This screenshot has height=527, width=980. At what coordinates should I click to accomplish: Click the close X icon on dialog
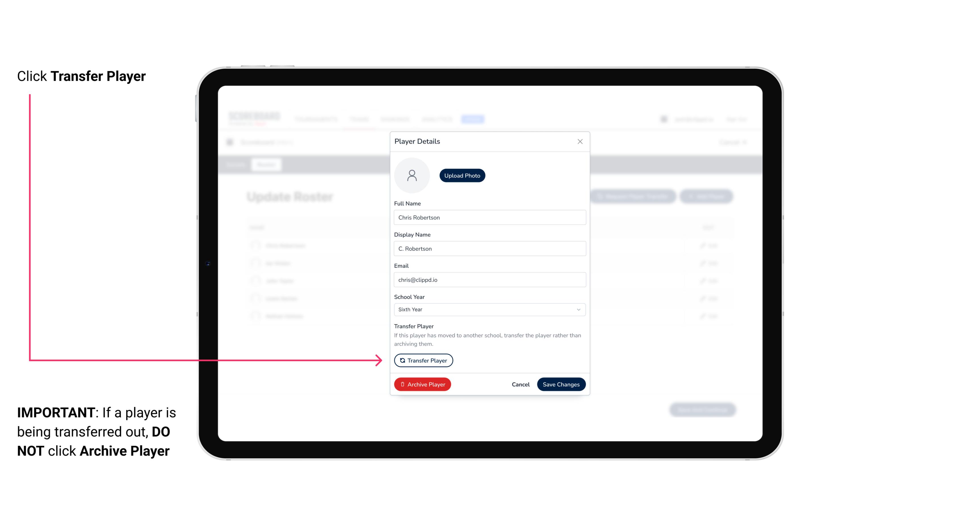coord(580,142)
